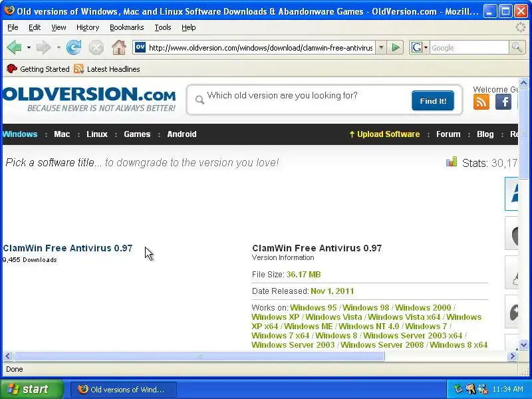Viewport: 532px width, 399px height.
Task: Open the Edit menu
Action: pos(35,27)
